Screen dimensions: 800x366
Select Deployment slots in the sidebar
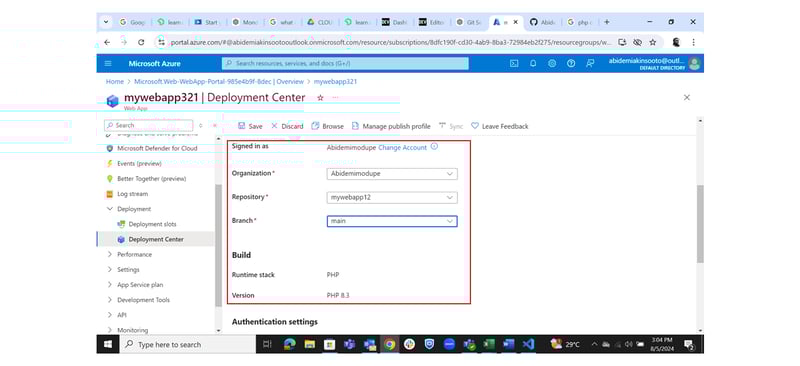click(x=152, y=224)
